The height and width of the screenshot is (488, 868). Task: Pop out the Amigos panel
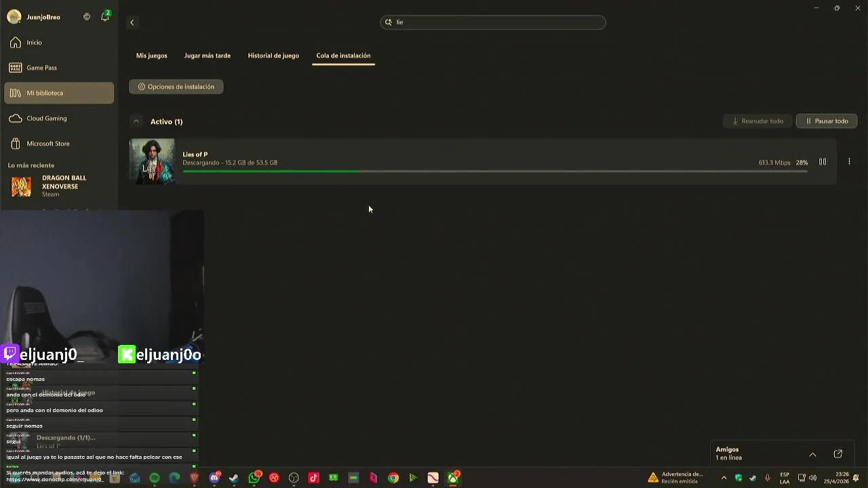pyautogui.click(x=838, y=454)
